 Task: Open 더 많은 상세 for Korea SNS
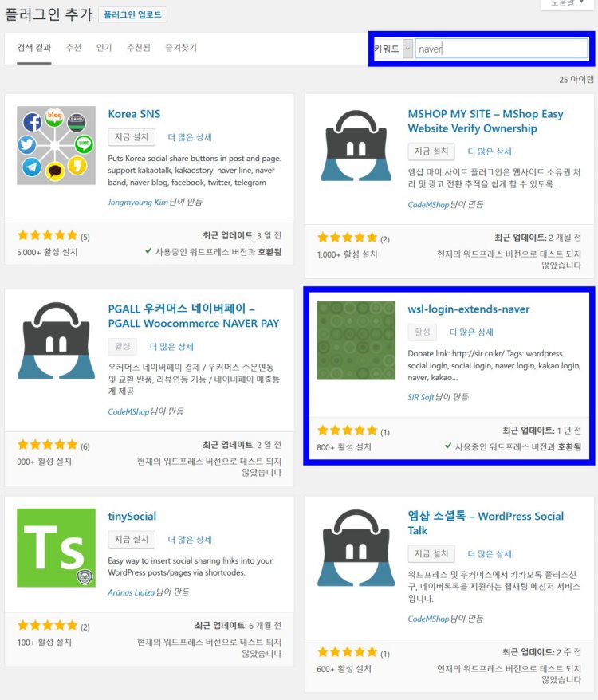(190, 137)
